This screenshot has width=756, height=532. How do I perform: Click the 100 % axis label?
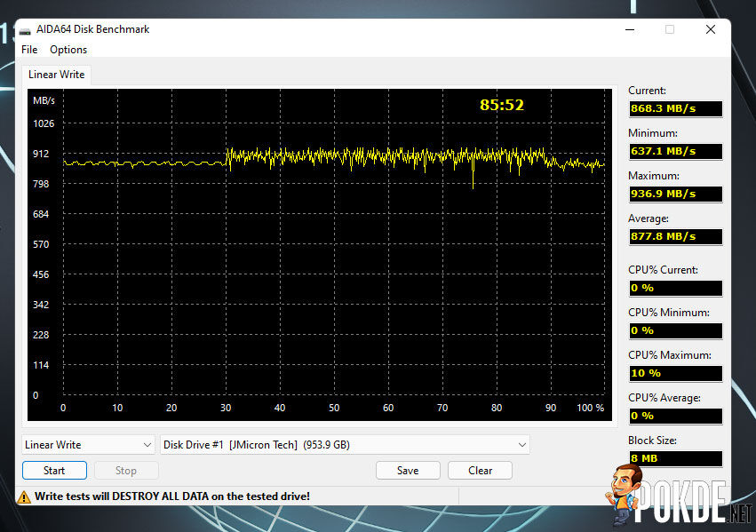(590, 408)
